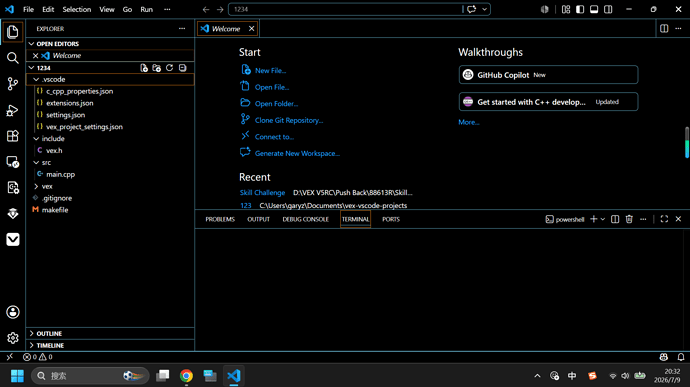Viewport: 690px width, 387px height.
Task: Kill the terminal with trash icon
Action: coord(629,219)
